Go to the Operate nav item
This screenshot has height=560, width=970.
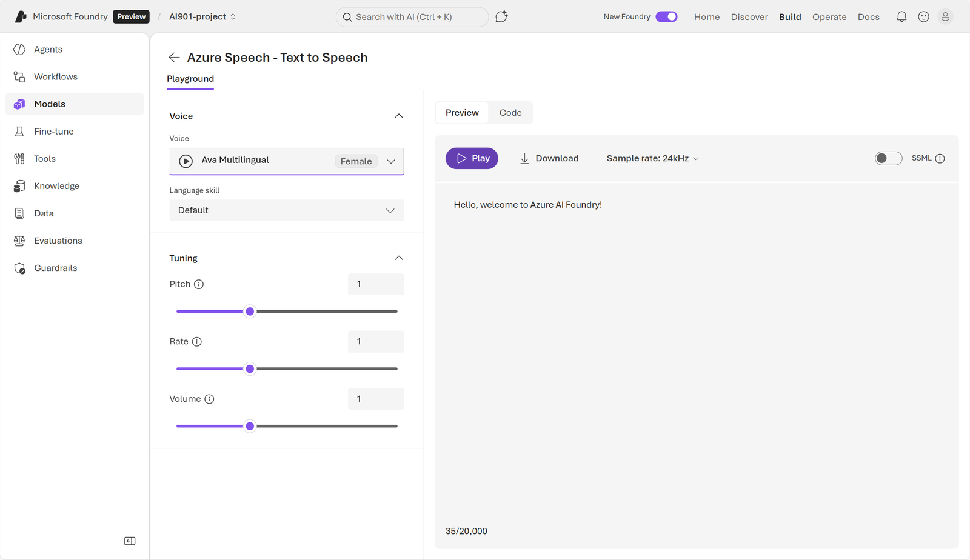pyautogui.click(x=829, y=17)
